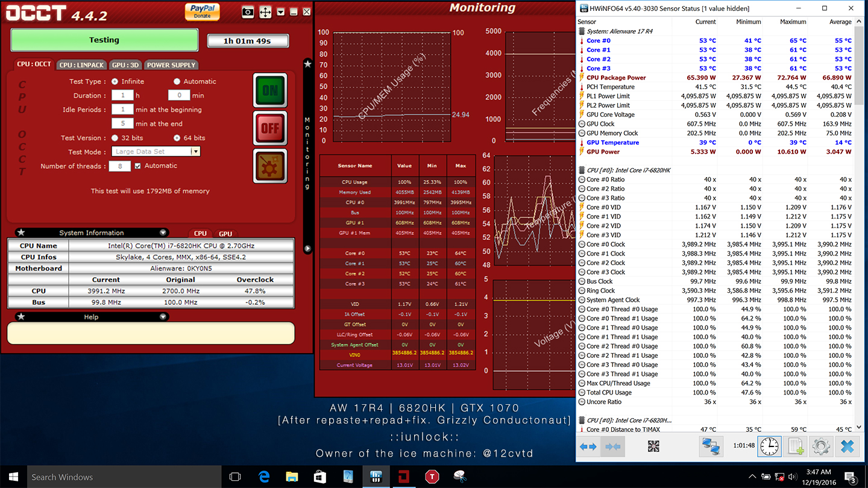The width and height of the screenshot is (868, 488).
Task: Click the green Testing status bar
Action: (104, 40)
